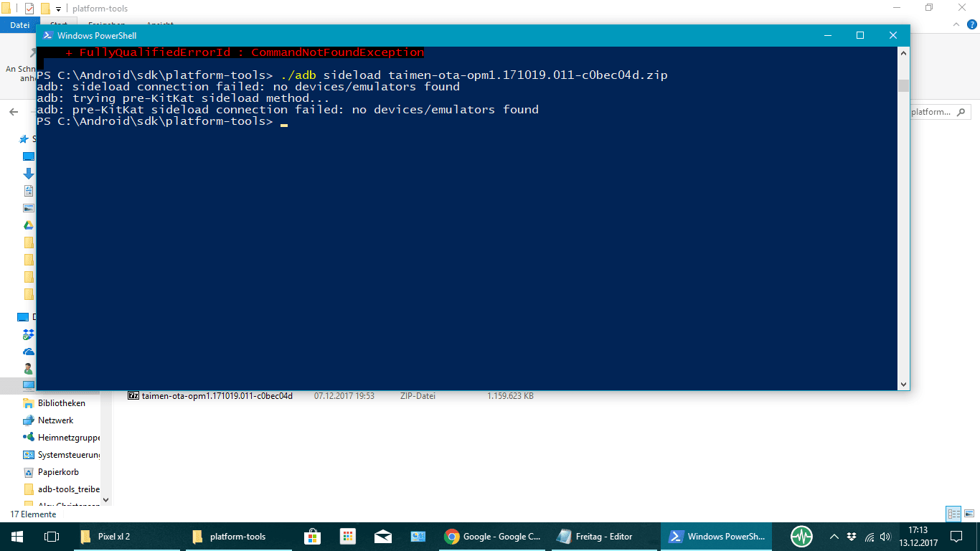Switch to the Freitag - Editor Notepad window
This screenshot has width=980, height=551.
click(605, 536)
